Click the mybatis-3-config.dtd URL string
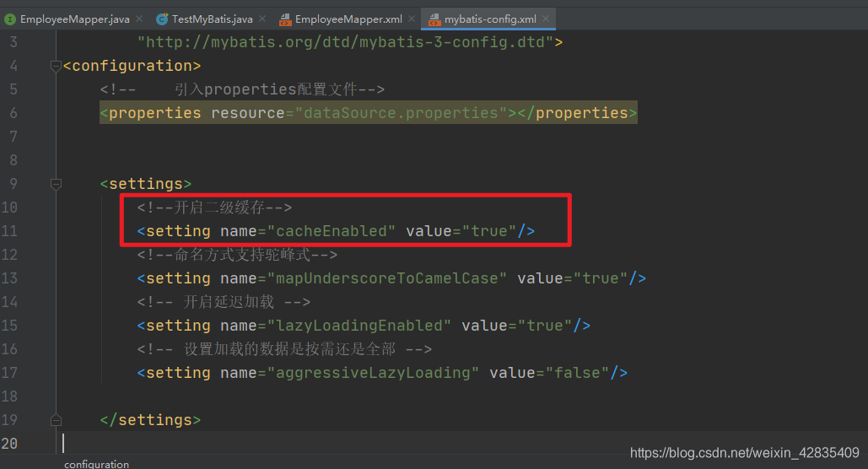The image size is (868, 469). [x=346, y=42]
